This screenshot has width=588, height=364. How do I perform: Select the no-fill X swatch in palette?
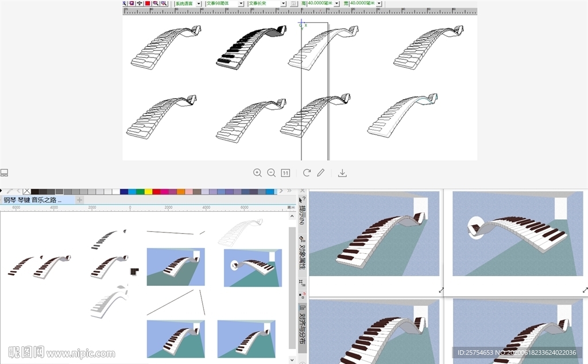(x=26, y=192)
